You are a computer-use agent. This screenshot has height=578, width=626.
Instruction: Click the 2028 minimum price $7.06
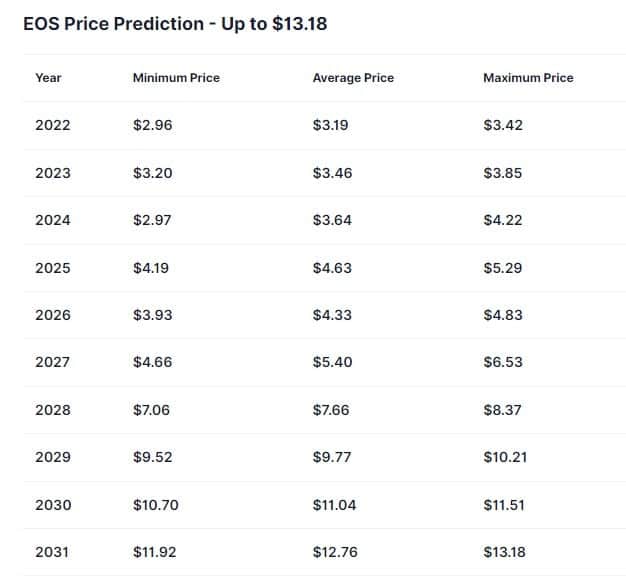click(x=152, y=410)
